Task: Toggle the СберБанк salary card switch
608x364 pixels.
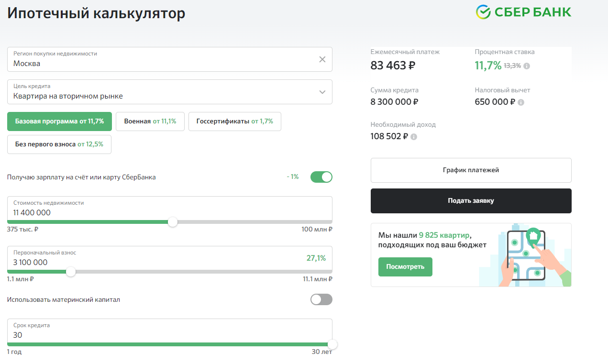Action: click(321, 177)
